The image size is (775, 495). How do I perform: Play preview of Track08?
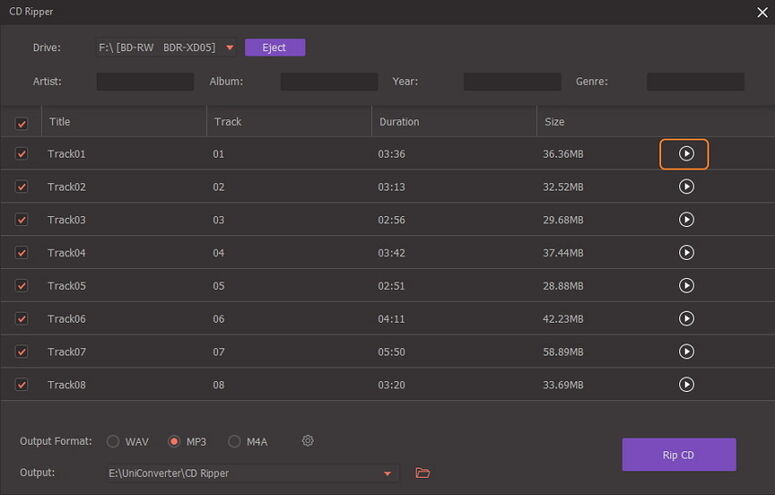686,384
